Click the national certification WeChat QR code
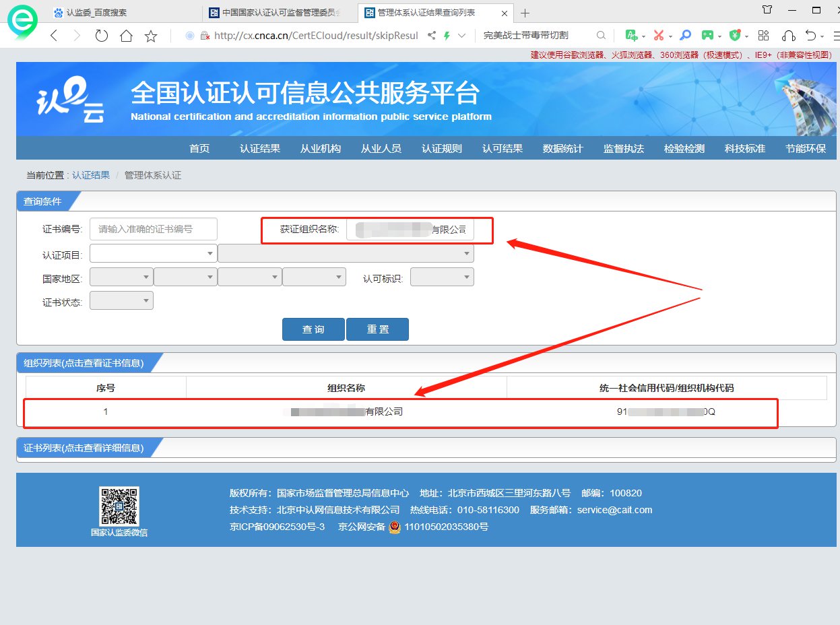840x625 pixels. click(119, 506)
